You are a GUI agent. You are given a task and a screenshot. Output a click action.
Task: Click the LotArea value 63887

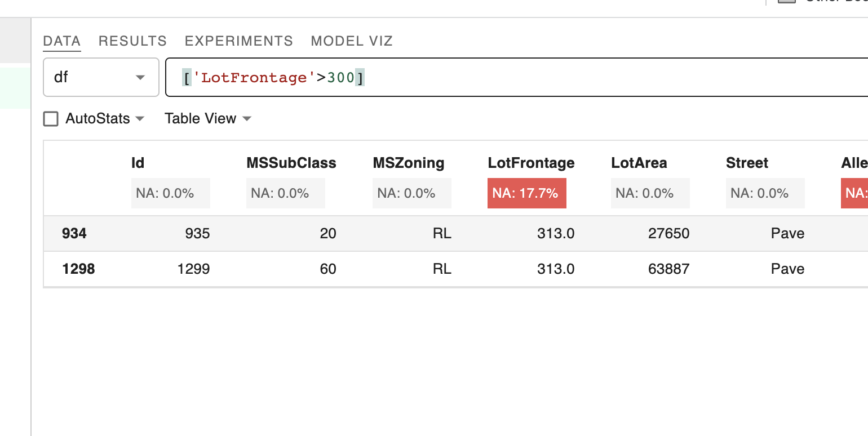pos(668,269)
